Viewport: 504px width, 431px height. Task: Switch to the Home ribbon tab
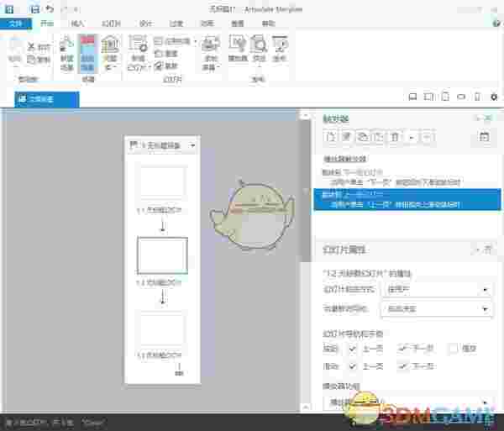tap(47, 24)
